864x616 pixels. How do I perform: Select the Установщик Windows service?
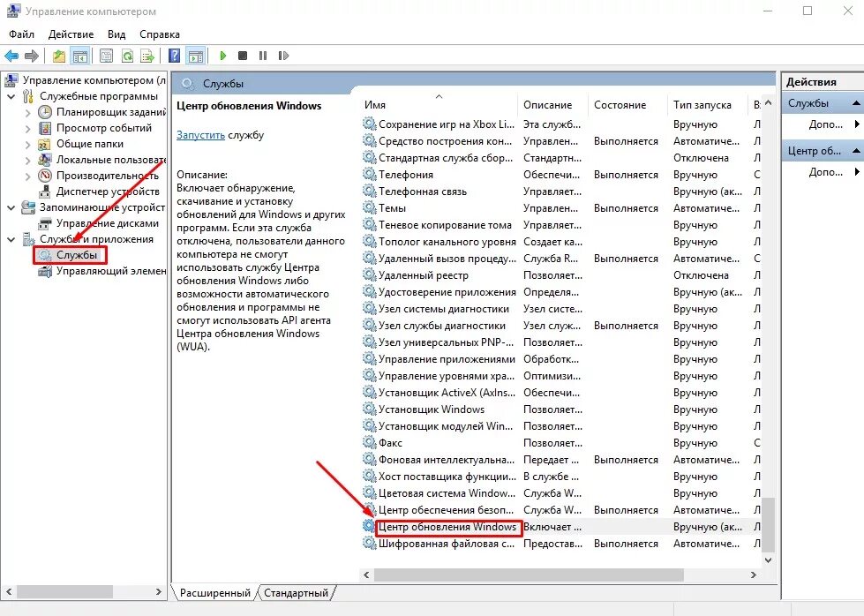[562, 409]
